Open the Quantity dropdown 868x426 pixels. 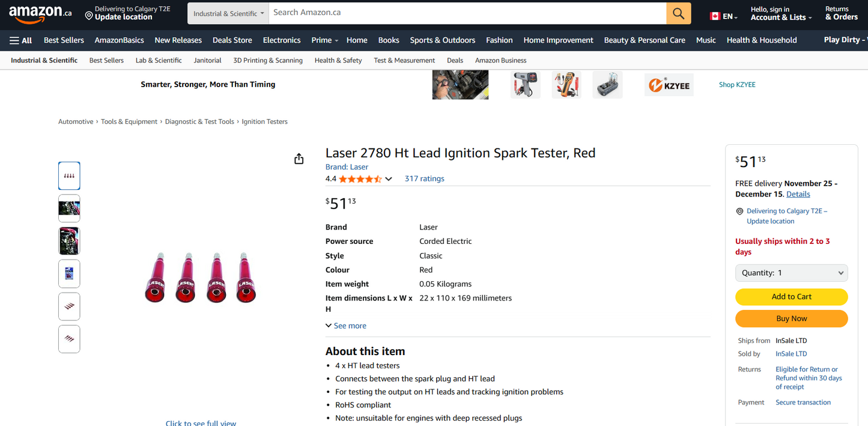tap(791, 273)
